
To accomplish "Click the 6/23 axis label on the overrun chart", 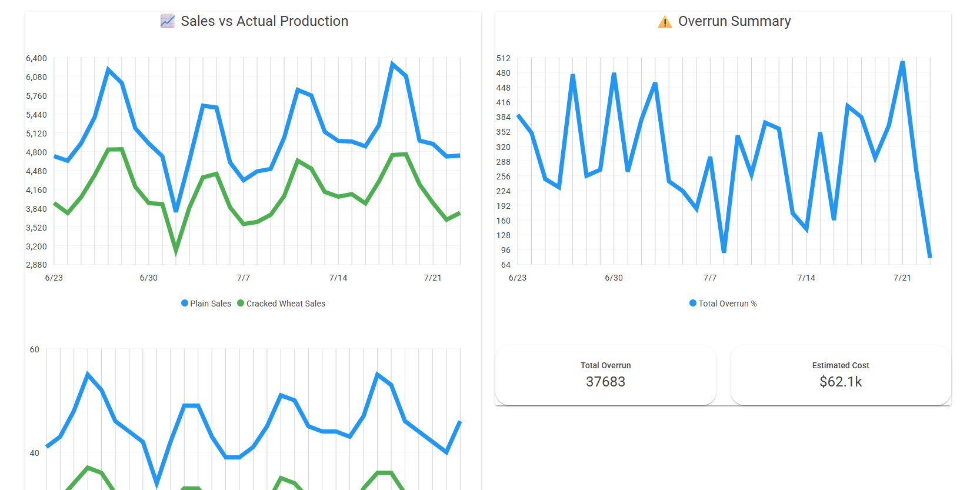I will click(518, 278).
